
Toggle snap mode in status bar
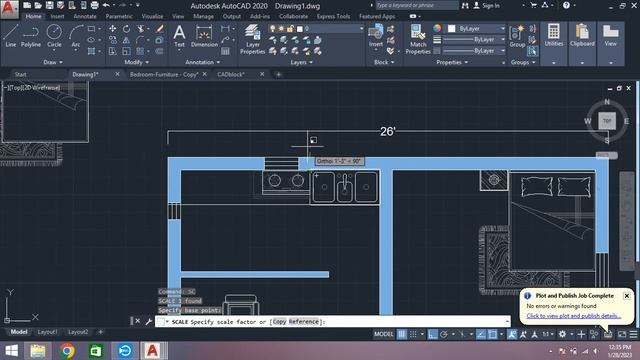[x=413, y=334]
